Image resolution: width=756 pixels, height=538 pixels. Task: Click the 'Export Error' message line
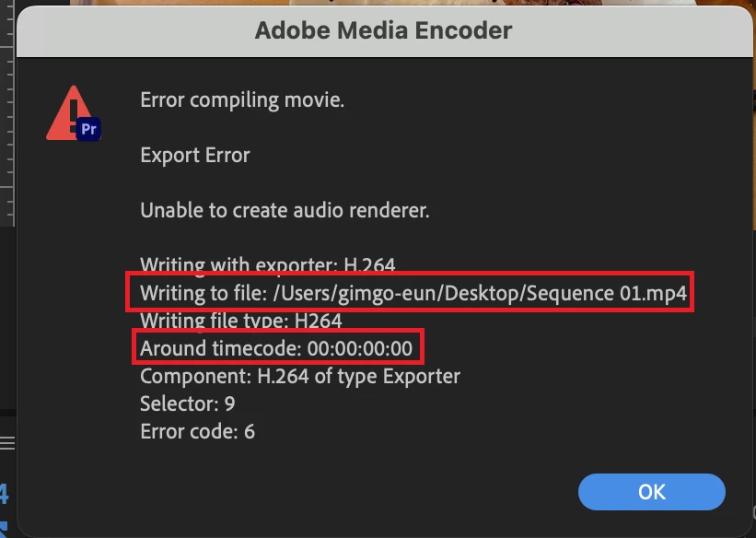pyautogui.click(x=195, y=156)
